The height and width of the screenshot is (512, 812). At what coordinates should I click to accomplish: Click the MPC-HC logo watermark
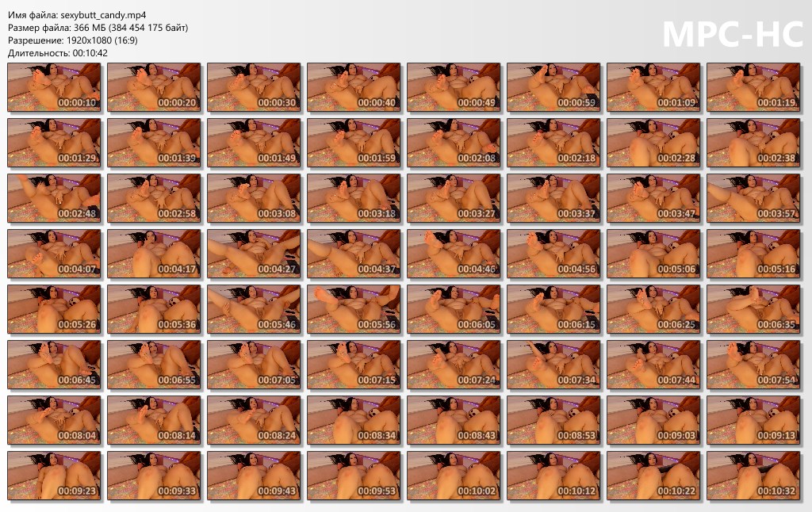click(x=732, y=35)
